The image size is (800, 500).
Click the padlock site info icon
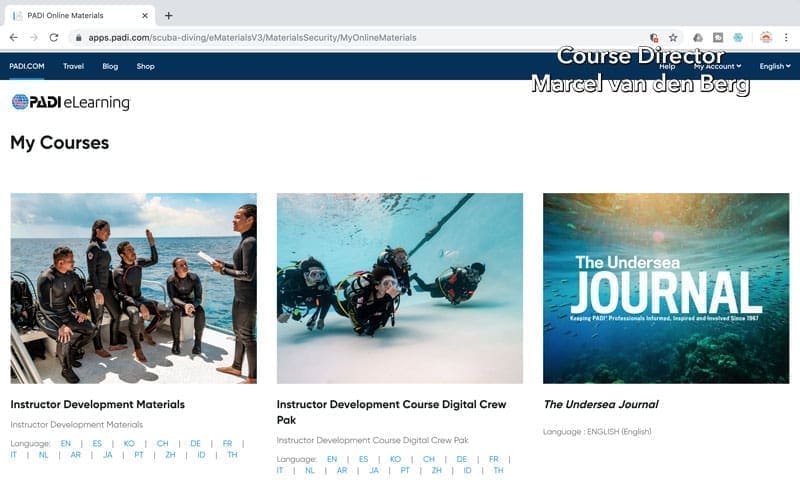[x=78, y=37]
